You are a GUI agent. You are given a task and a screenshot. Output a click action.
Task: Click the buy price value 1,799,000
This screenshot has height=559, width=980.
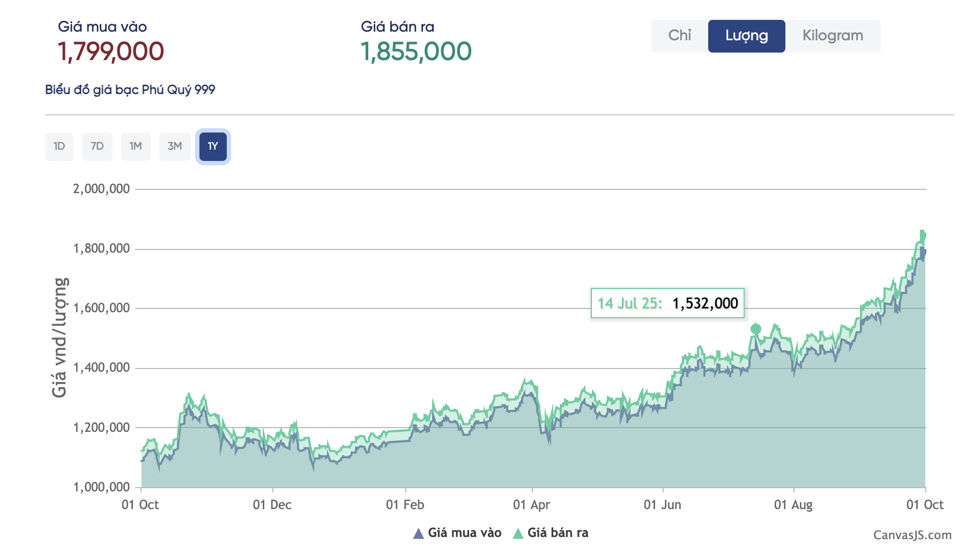pos(110,52)
